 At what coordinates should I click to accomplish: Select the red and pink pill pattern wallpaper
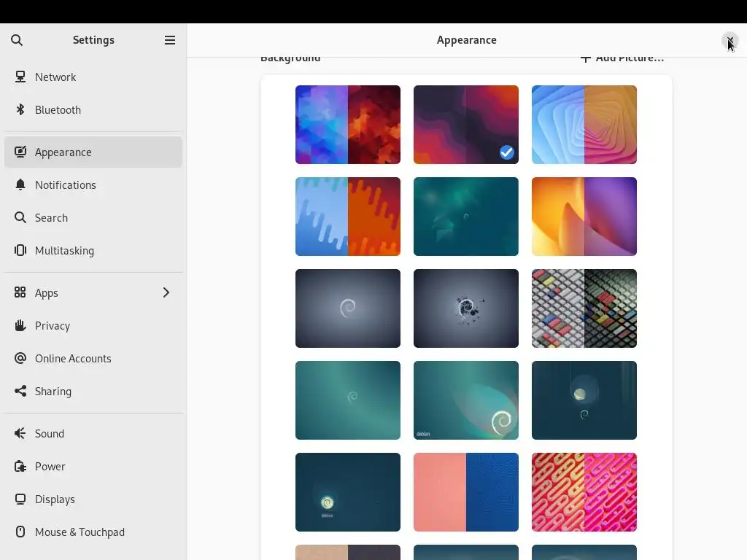coord(584,492)
